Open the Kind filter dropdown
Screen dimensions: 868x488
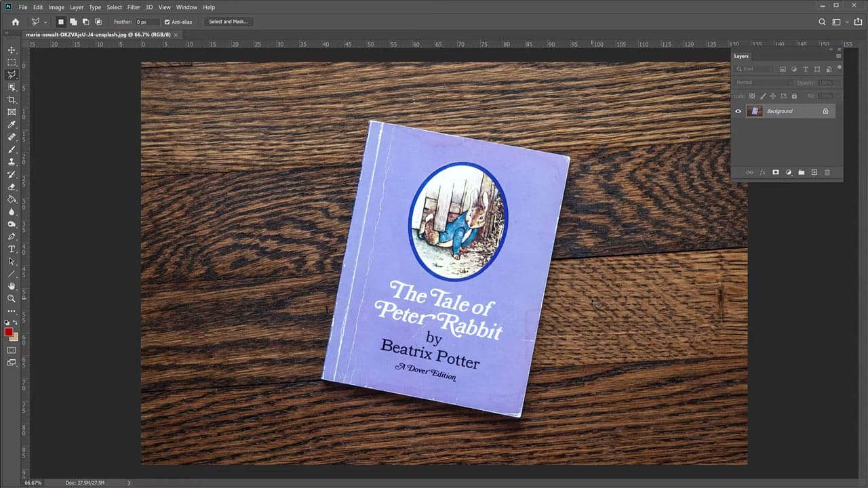tap(755, 69)
